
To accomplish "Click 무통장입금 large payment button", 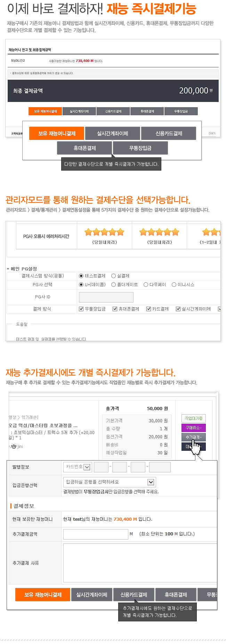I will [x=140, y=148].
